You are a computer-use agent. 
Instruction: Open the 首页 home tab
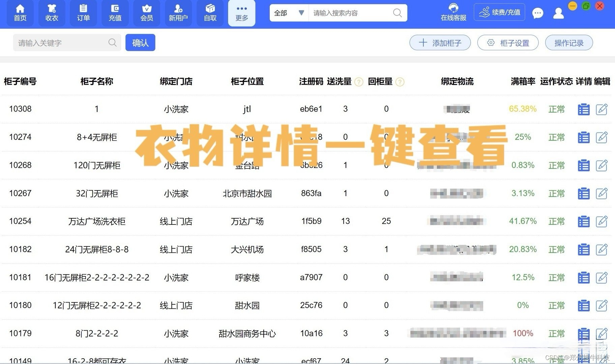click(20, 13)
